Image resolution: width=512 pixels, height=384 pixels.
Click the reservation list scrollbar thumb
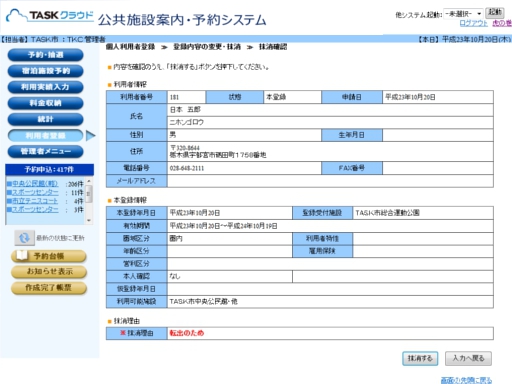point(89,194)
